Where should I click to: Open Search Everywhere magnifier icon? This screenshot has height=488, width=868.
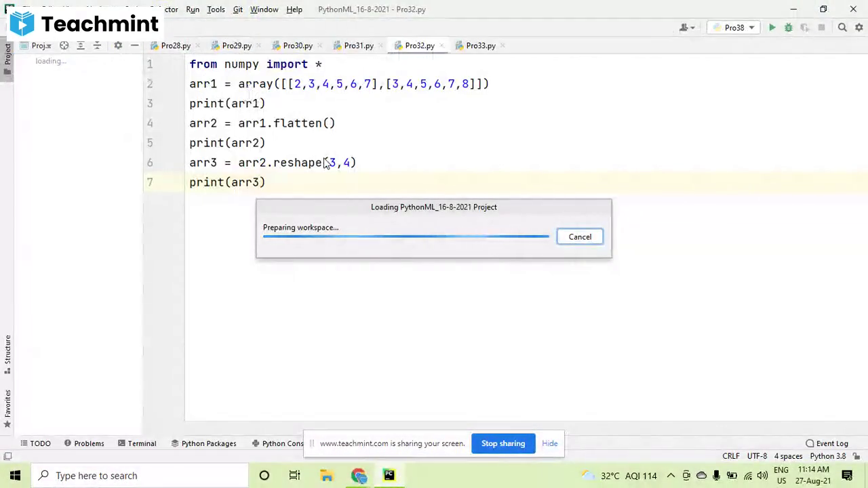842,28
